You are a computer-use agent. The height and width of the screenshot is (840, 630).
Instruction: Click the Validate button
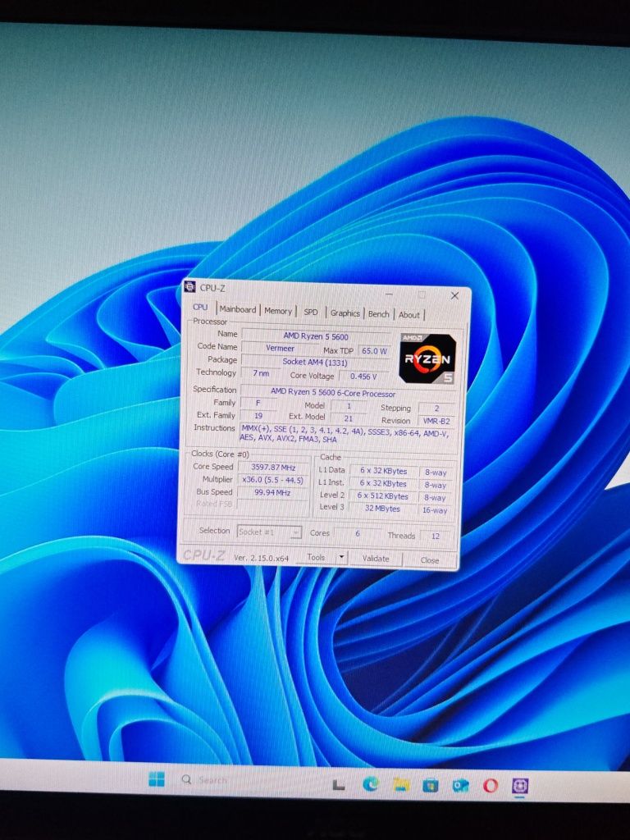pos(376,558)
